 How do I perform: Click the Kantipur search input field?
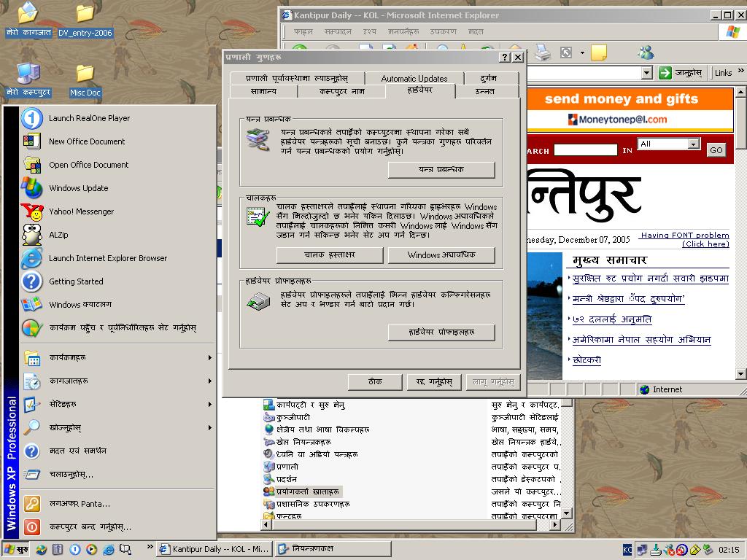point(585,150)
